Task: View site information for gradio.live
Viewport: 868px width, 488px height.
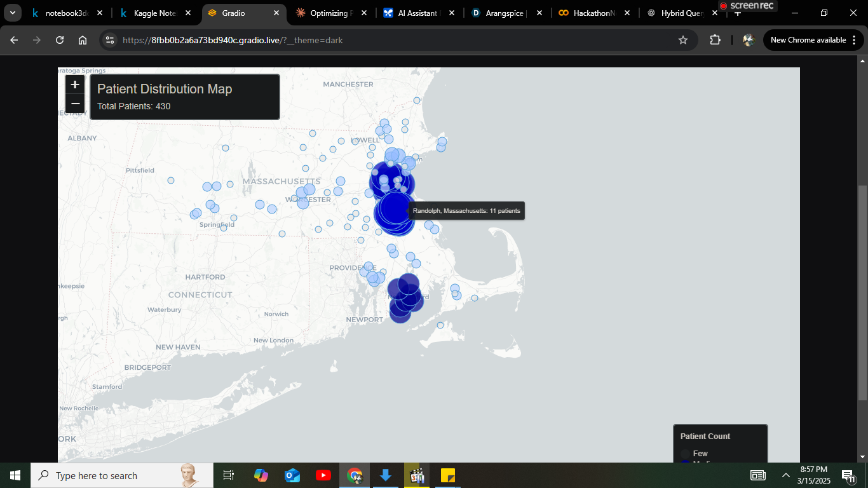Action: [x=110, y=40]
